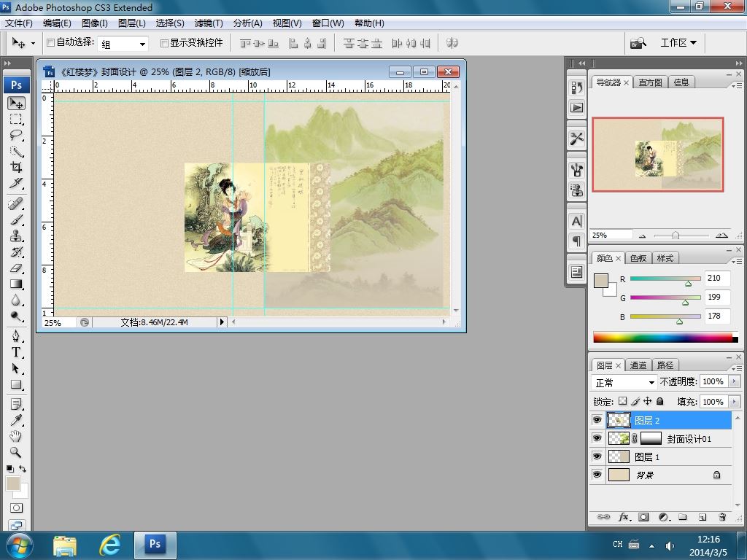Select the Notes tool
747x560 pixels.
tap(16, 404)
